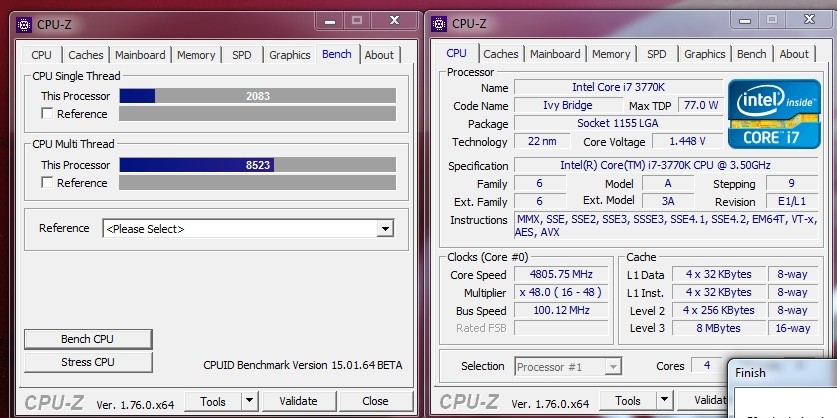This screenshot has height=418, width=837.
Task: Open Caches tab in right window
Action: (x=501, y=54)
